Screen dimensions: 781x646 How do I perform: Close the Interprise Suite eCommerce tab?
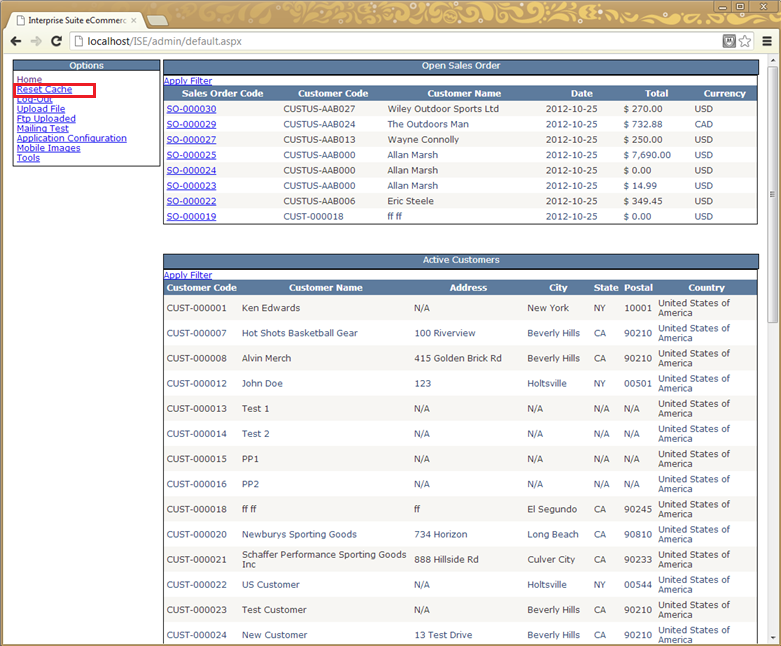pyautogui.click(x=133, y=20)
